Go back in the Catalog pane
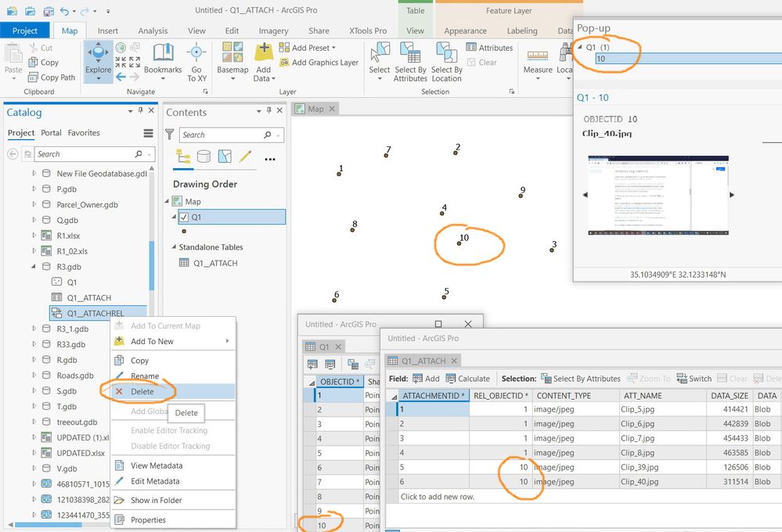The height and width of the screenshot is (532, 782). pos(13,154)
